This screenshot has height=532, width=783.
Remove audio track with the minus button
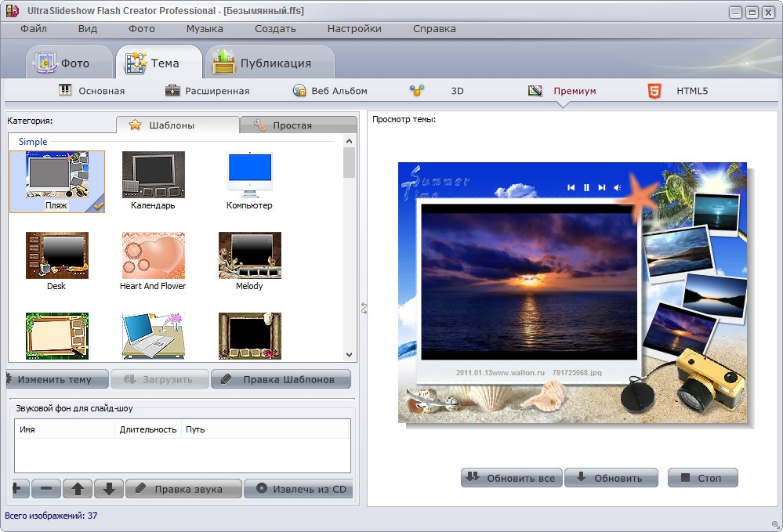[x=45, y=489]
